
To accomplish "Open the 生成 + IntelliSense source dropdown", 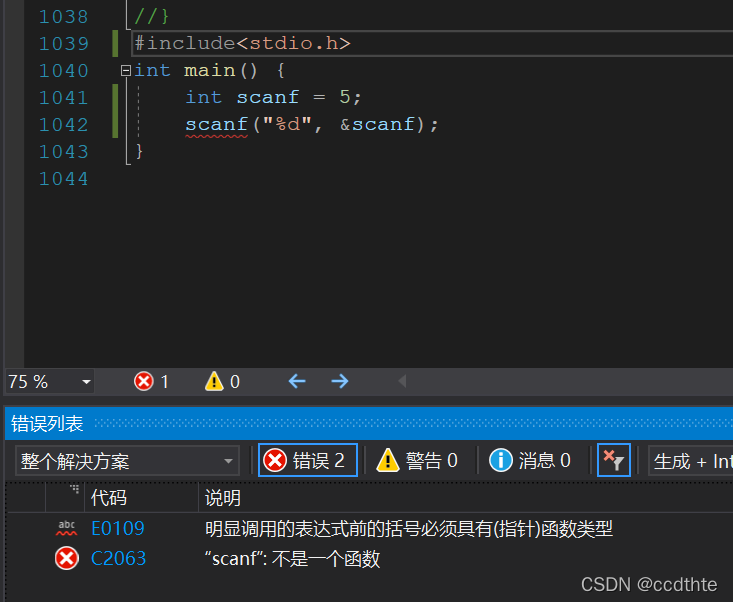I will click(691, 461).
